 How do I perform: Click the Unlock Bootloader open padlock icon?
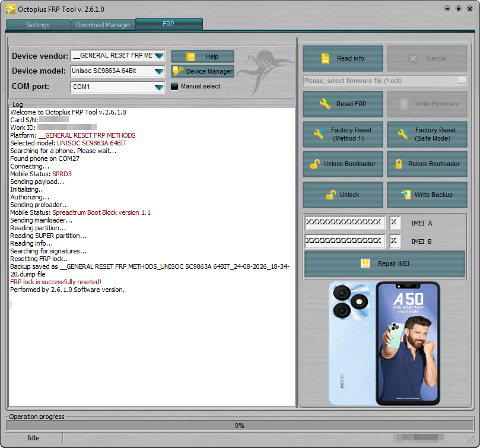pos(315,164)
